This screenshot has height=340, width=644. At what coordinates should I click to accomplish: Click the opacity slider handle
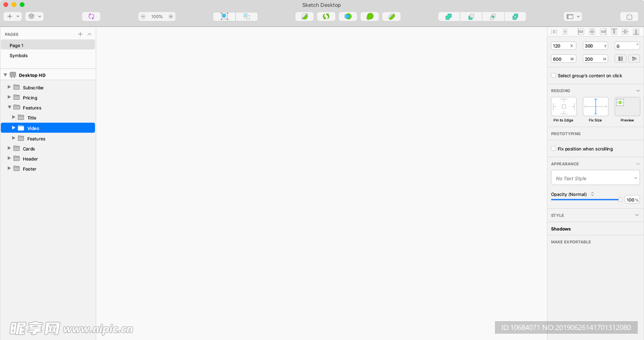(620, 200)
